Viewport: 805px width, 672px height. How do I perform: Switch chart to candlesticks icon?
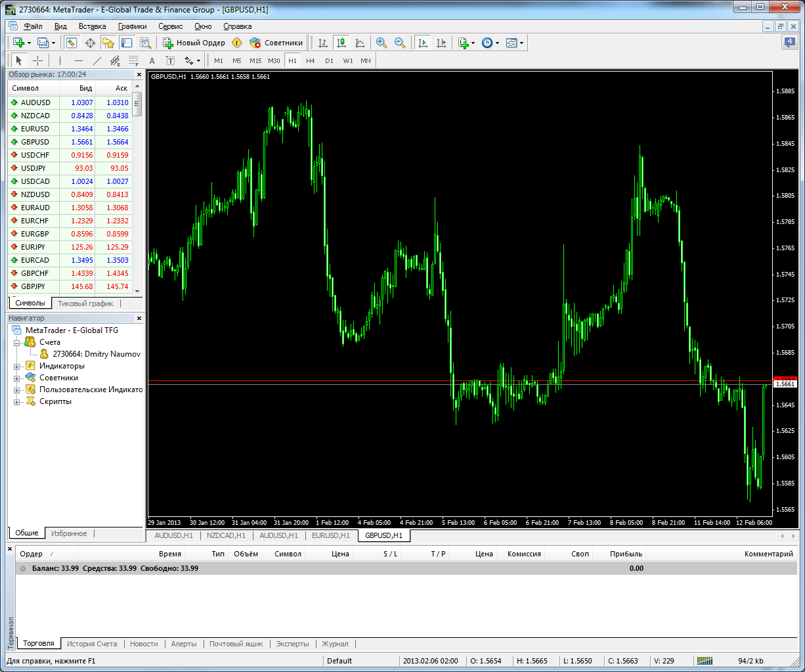pos(341,43)
